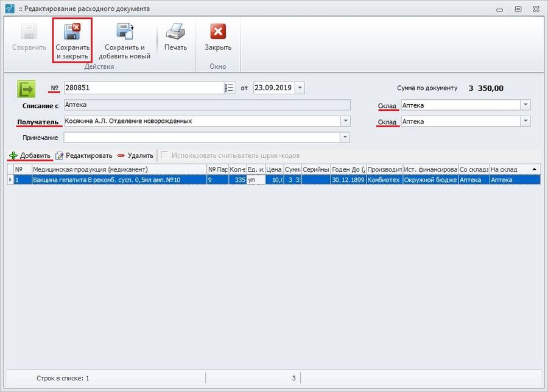Add a new row with Добавить

click(x=30, y=155)
